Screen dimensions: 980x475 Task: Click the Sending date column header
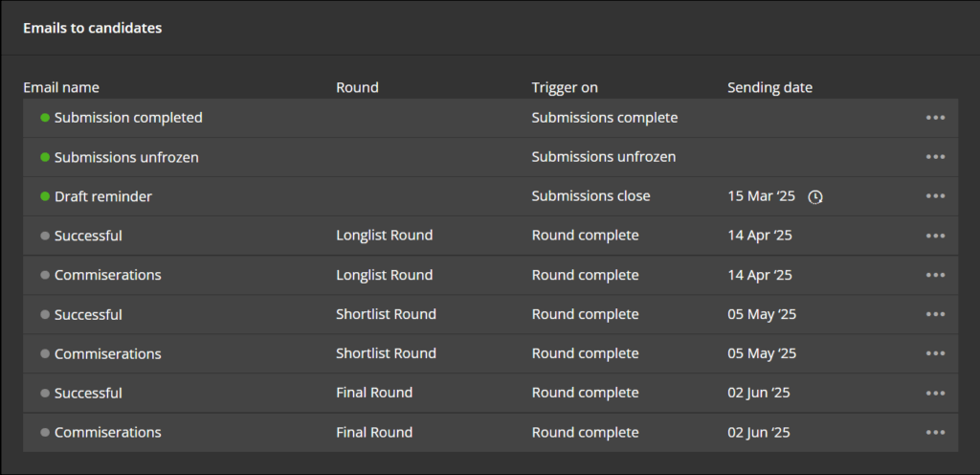770,87
